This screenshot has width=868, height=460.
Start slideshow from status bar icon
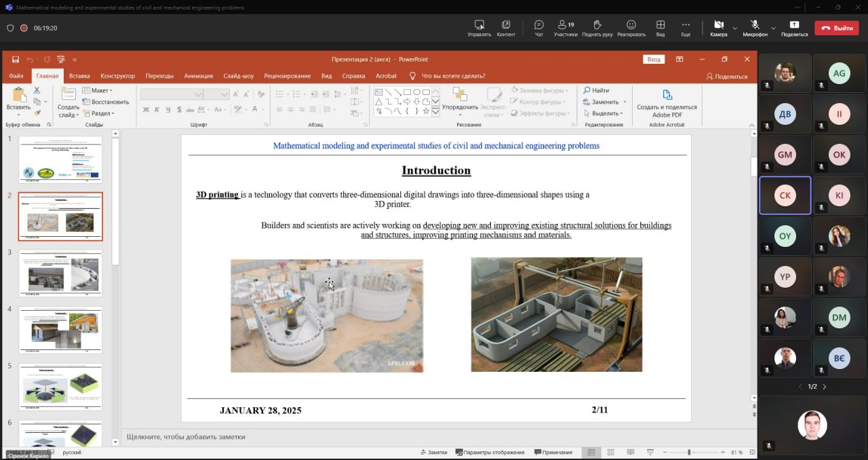click(650, 452)
